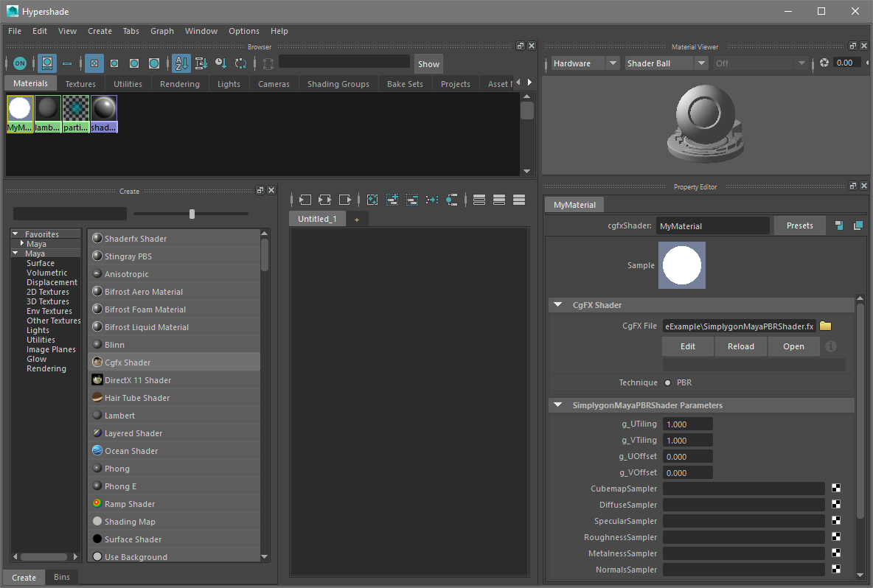
Task: Open the folder icon beside the CgFX File field
Action: point(825,325)
